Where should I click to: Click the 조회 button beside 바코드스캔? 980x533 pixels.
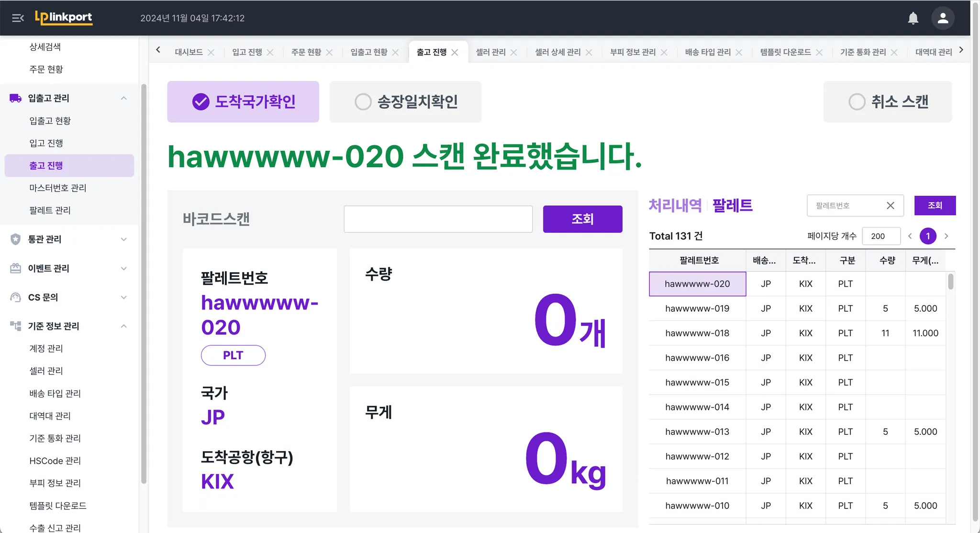582,219
